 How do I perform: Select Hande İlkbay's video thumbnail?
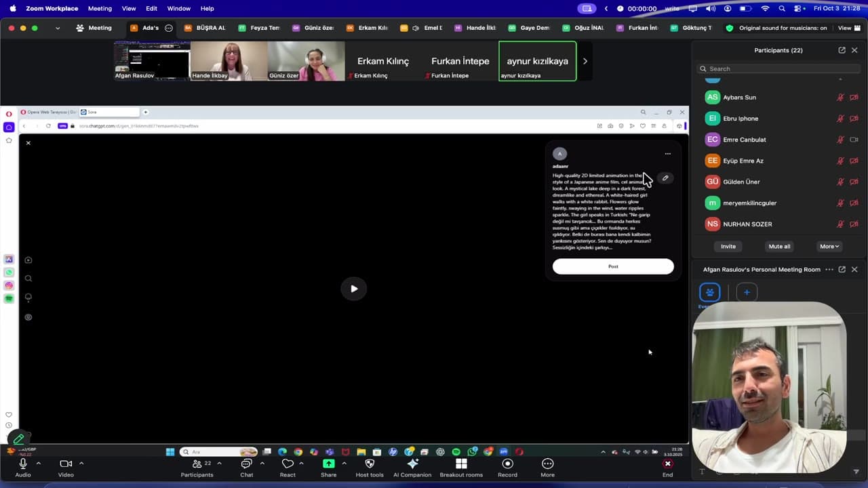[x=229, y=61]
